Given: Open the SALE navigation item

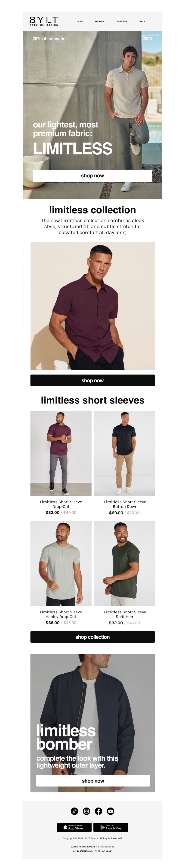Looking at the screenshot, I should (x=142, y=21).
